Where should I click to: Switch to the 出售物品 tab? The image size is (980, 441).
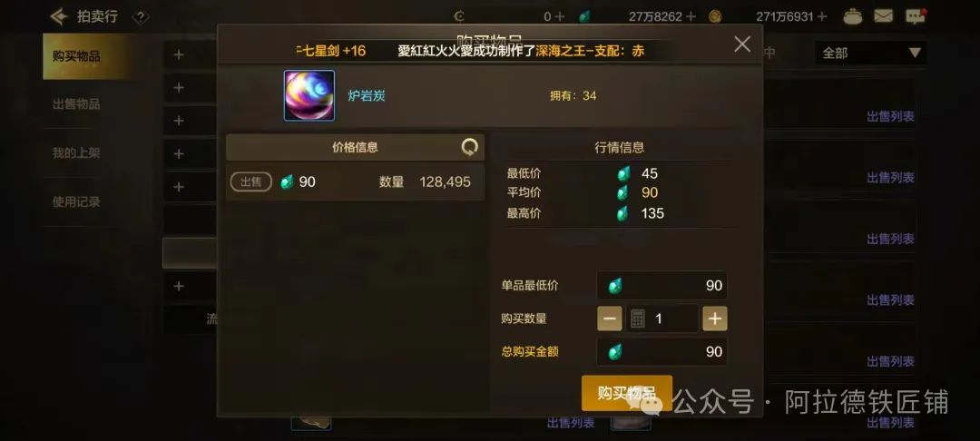(76, 104)
